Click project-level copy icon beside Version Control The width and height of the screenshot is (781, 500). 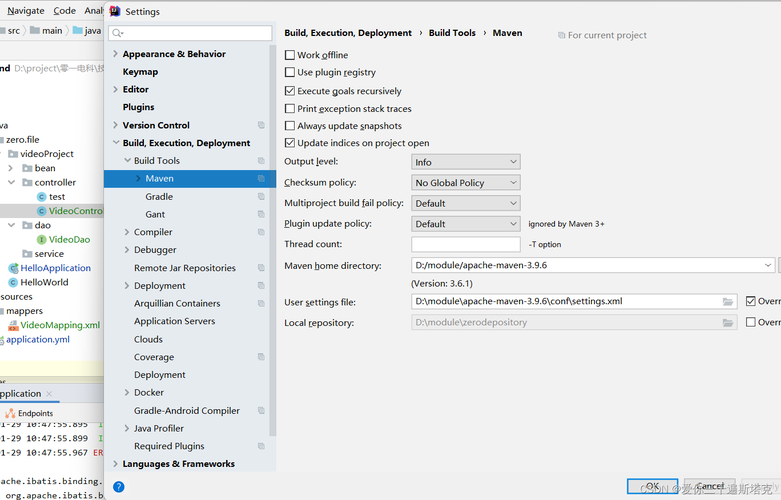(x=261, y=125)
